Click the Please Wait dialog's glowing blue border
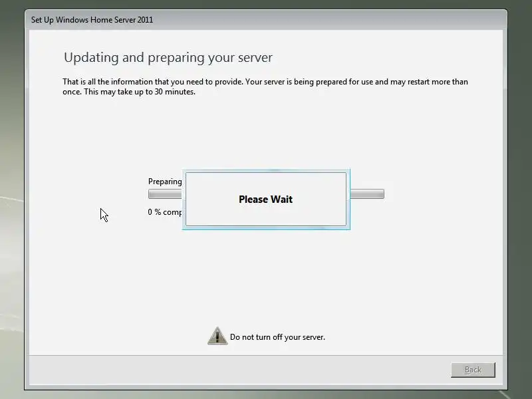The height and width of the screenshot is (399, 532). (x=266, y=170)
